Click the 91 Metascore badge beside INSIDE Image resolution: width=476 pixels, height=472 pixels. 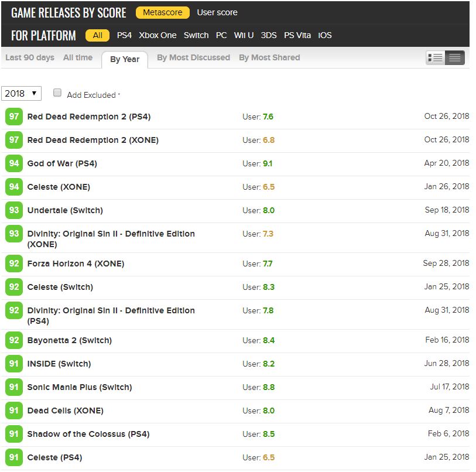13,364
